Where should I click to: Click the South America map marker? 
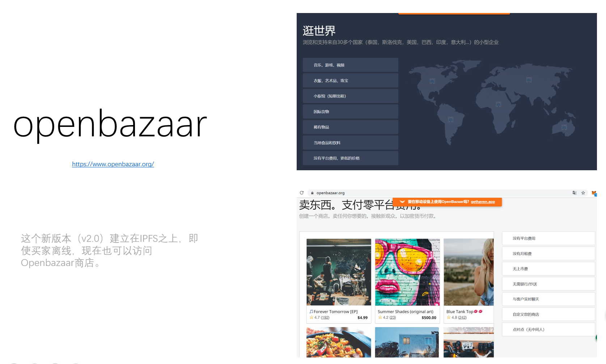[x=451, y=119]
